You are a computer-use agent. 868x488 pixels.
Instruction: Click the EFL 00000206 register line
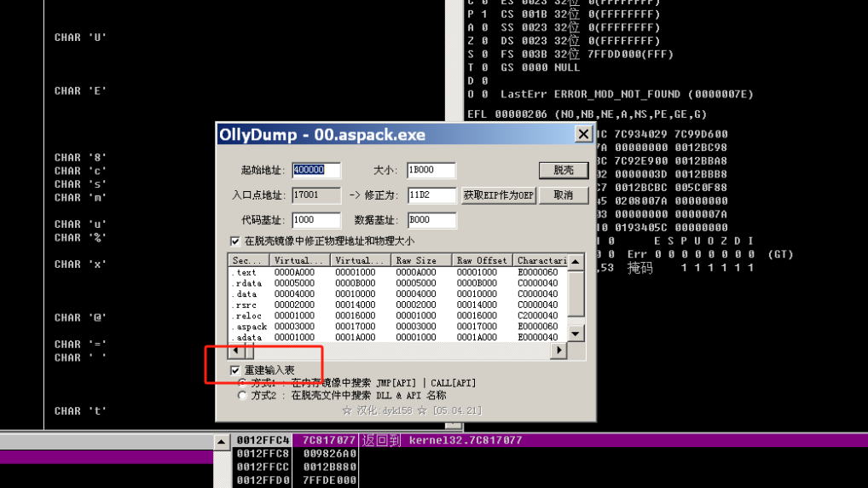[587, 114]
